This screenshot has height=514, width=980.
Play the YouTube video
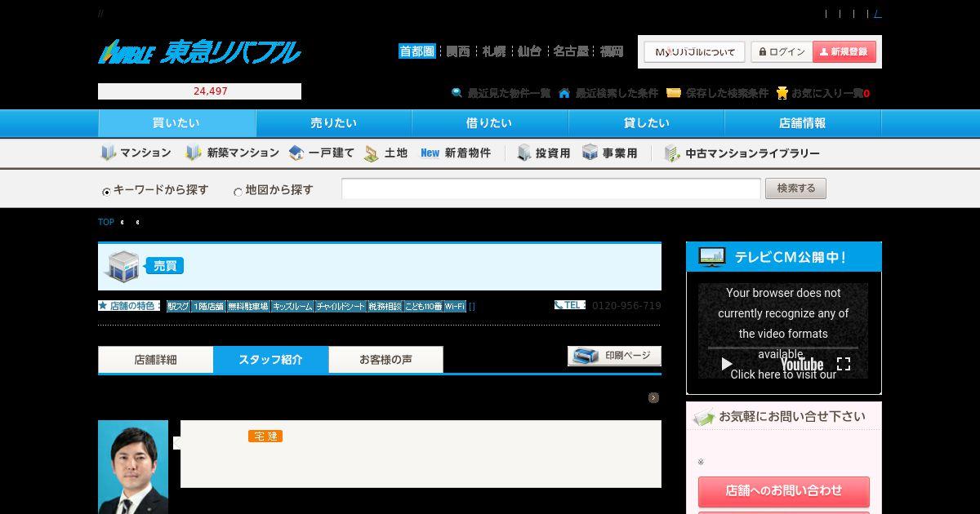point(726,364)
